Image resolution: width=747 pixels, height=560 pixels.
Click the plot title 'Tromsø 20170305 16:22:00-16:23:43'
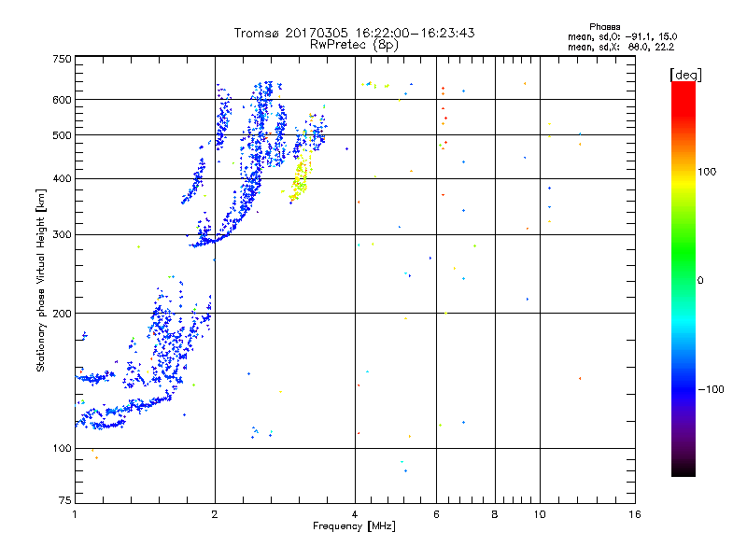click(x=354, y=33)
